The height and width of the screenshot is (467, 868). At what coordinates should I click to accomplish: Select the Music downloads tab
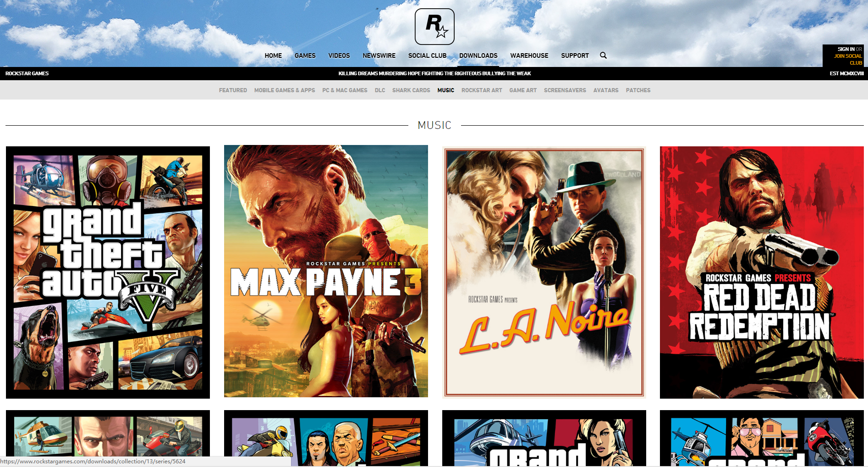tap(445, 90)
